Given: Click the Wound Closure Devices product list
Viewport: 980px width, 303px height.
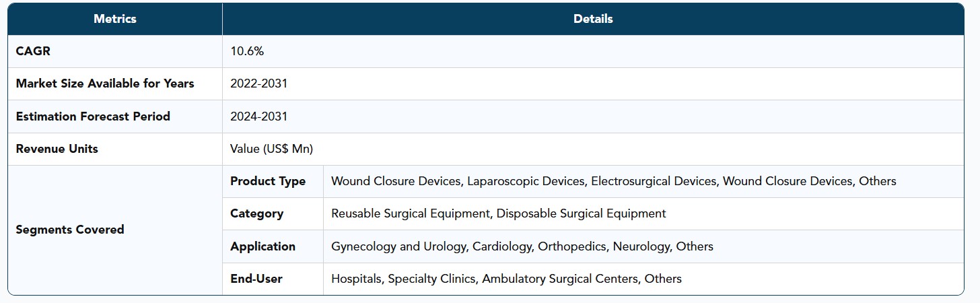Looking at the screenshot, I should [614, 181].
